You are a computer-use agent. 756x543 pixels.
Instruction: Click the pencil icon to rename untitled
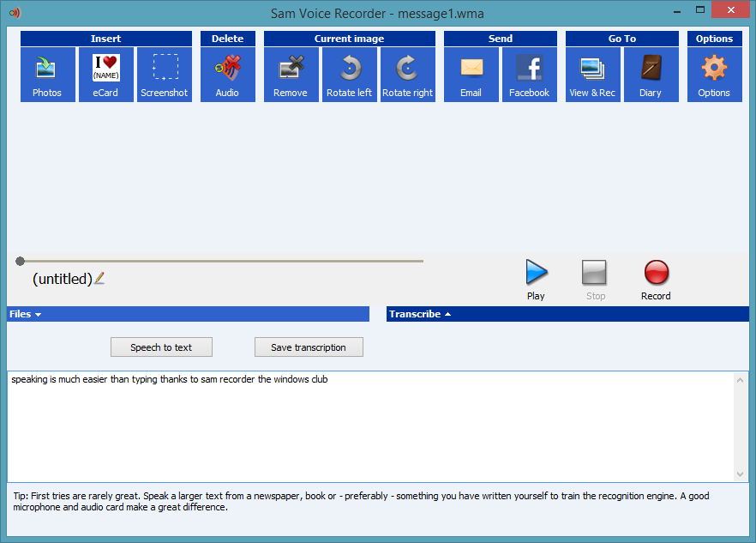coord(99,279)
